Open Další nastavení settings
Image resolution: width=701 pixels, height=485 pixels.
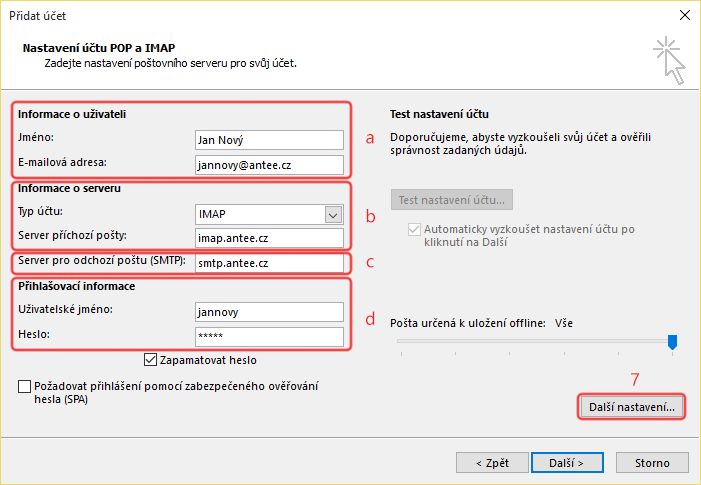[631, 407]
